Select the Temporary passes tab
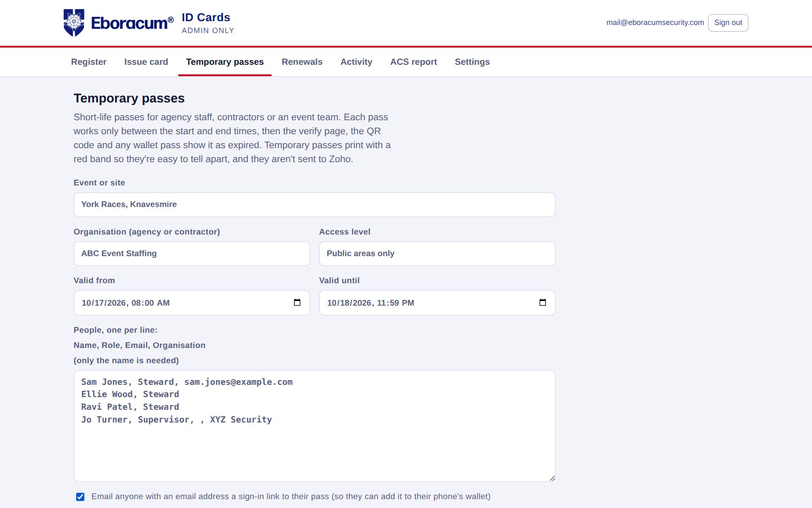The width and height of the screenshot is (812, 508). [x=225, y=62]
